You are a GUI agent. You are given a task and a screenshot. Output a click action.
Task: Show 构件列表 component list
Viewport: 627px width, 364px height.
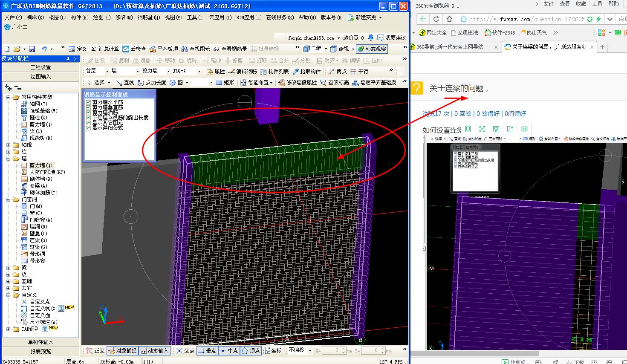pos(274,71)
